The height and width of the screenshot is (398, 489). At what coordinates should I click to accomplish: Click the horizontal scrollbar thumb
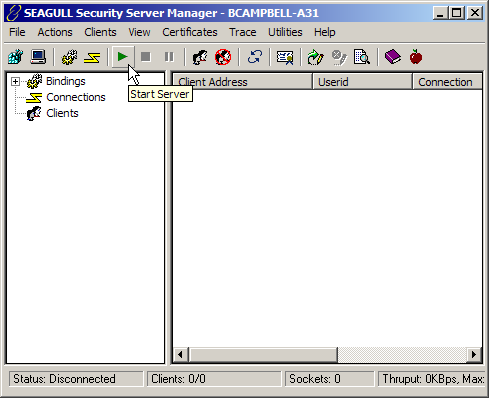pos(263,354)
